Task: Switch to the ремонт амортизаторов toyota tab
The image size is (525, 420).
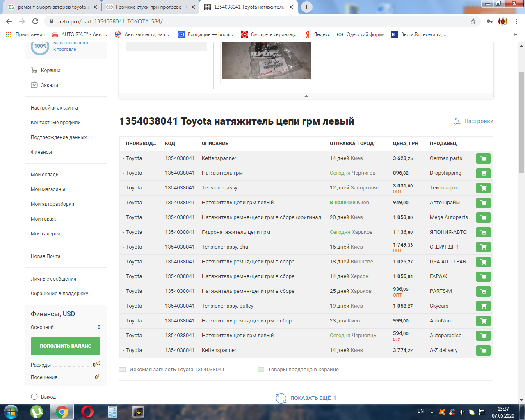Action: [x=52, y=7]
